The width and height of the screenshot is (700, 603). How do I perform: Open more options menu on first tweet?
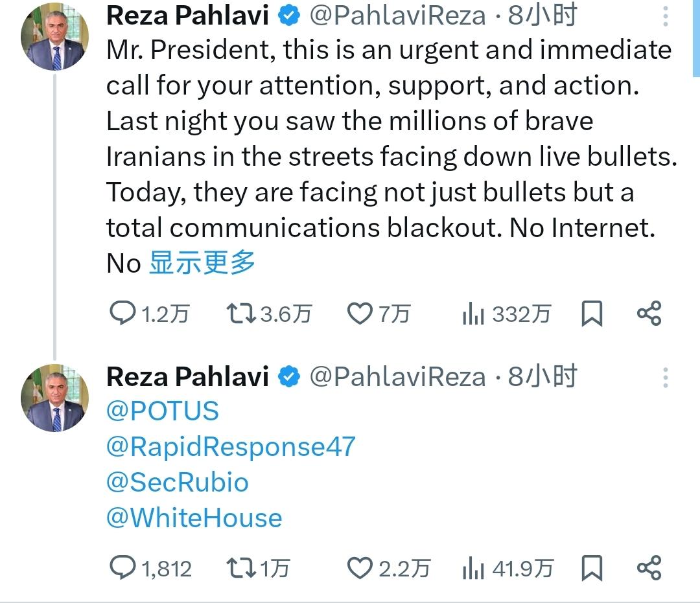pyautogui.click(x=666, y=17)
